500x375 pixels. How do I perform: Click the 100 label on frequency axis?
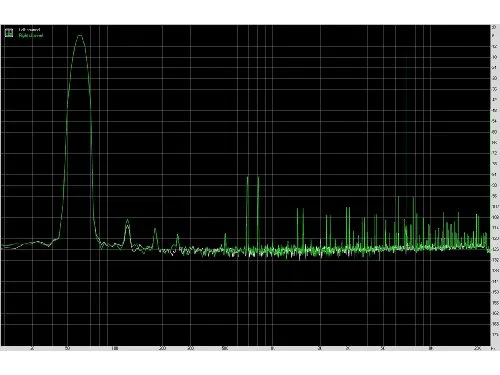pyautogui.click(x=115, y=348)
